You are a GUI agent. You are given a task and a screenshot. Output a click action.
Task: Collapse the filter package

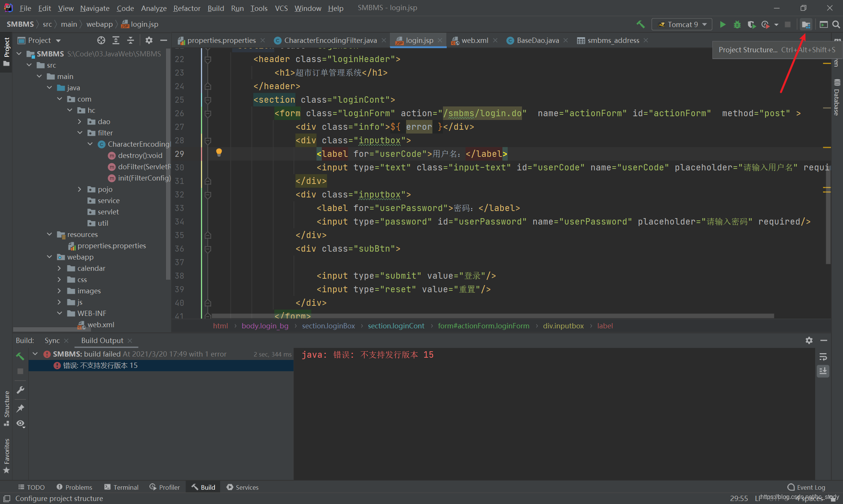[x=80, y=133]
